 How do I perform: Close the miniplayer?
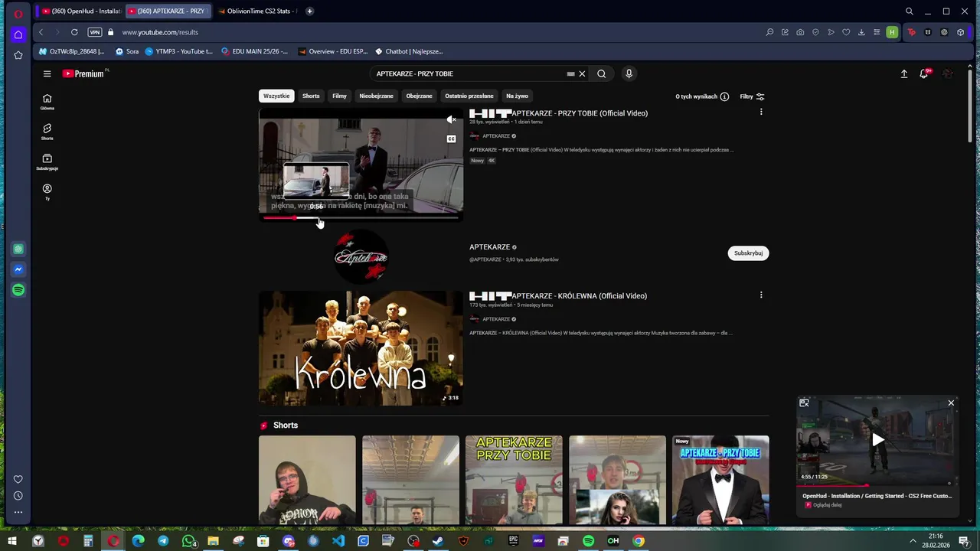pyautogui.click(x=951, y=403)
